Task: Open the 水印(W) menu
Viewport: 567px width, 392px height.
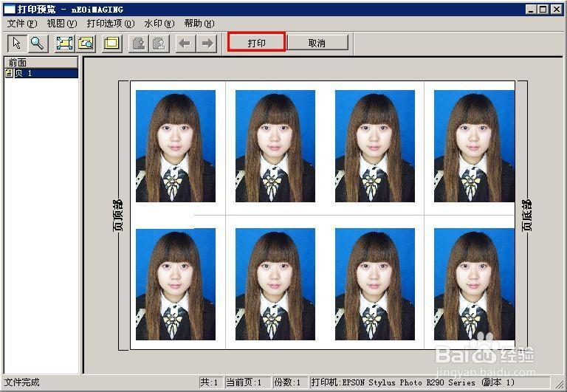Action: (159, 24)
